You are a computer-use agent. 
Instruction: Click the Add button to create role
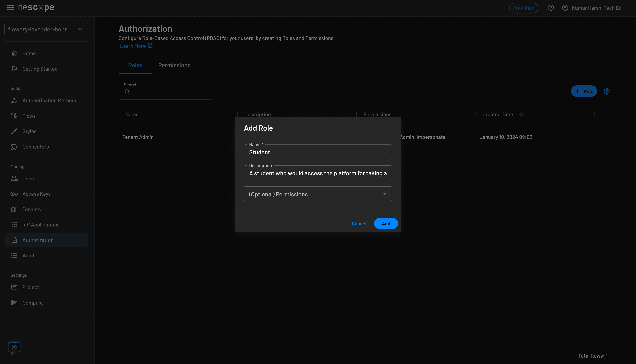coord(386,223)
